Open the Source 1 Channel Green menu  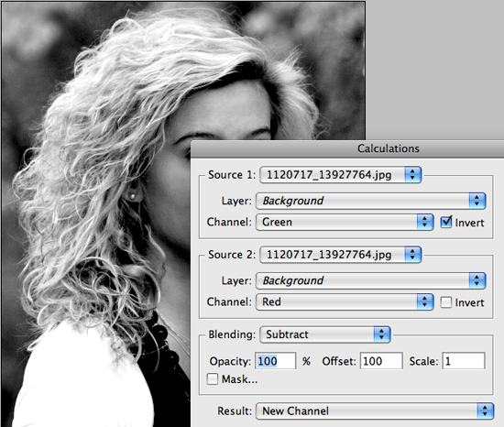[x=345, y=222]
